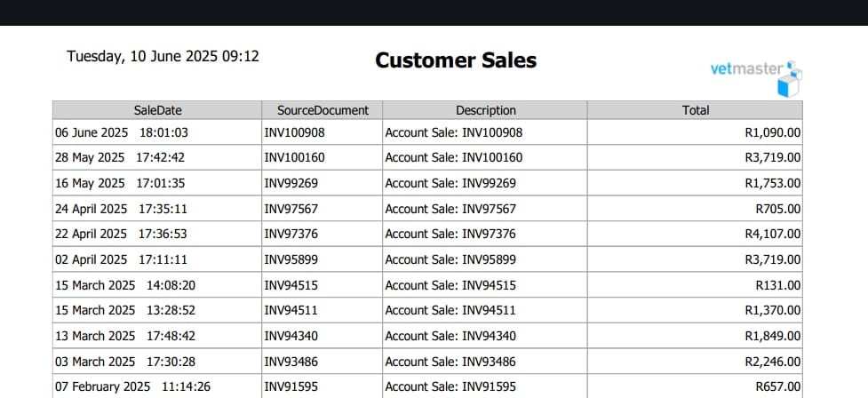The width and height of the screenshot is (868, 398).
Task: Click the Customer Sales report title
Action: pos(456,60)
